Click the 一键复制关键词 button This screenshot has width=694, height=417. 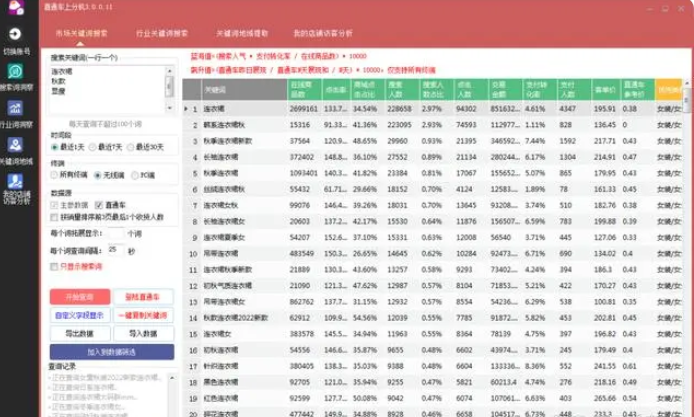[x=143, y=315]
